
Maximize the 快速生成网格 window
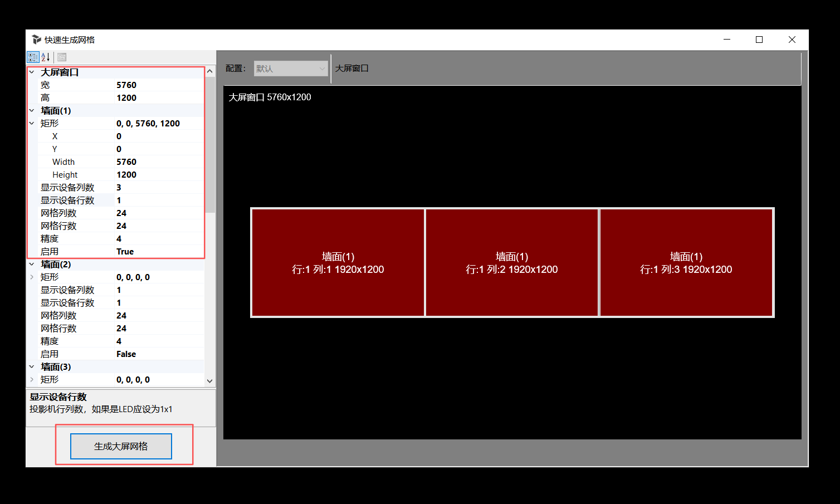click(759, 40)
